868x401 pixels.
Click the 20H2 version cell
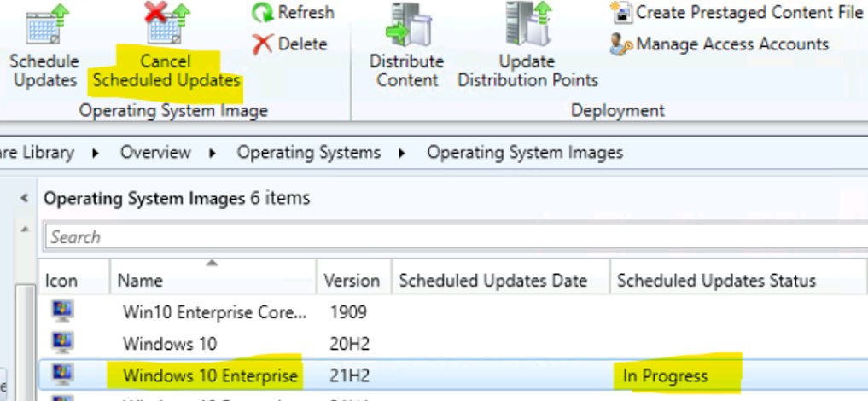coord(349,344)
